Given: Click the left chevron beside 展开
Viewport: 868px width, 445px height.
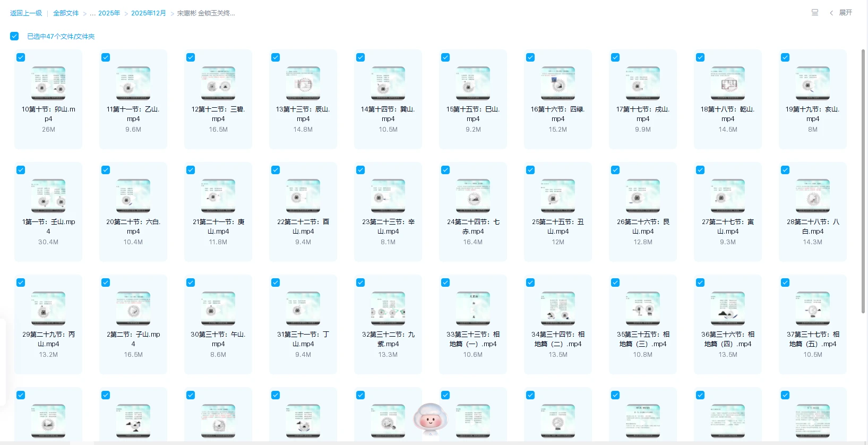Looking at the screenshot, I should click(831, 13).
